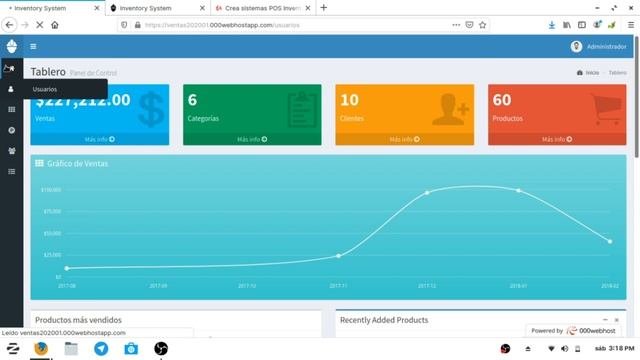Open the grid categories icon in the sidebar
640x360 pixels.
(11, 109)
